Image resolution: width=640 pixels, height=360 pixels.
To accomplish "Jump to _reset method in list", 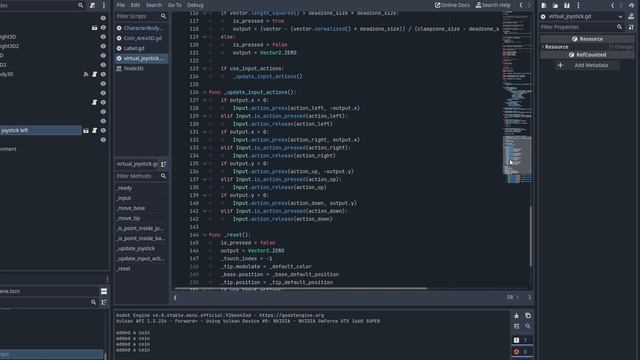I will (x=124, y=269).
